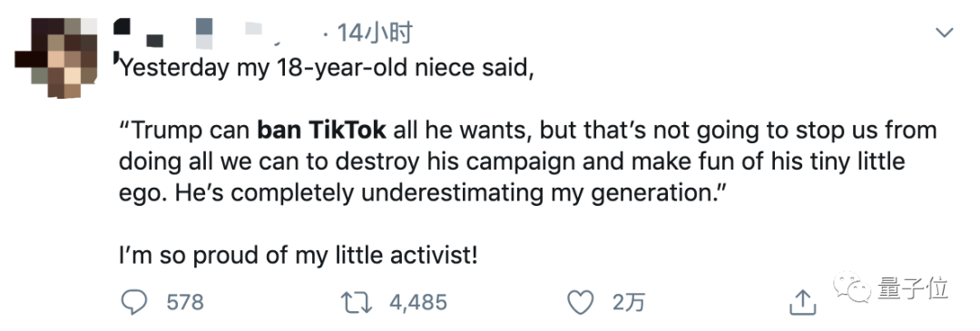
Task: Click the bold "ban TikTok" text
Action: pos(322,131)
